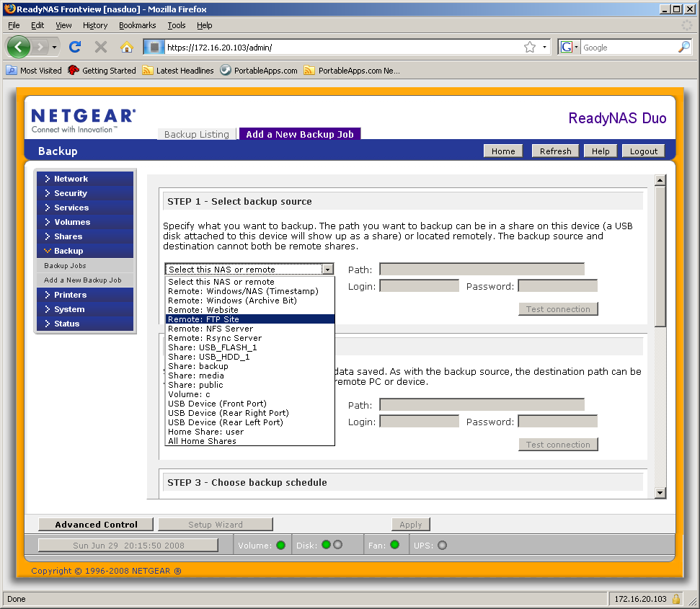The image size is (700, 609).
Task: Select the Add a New Backup Job tab
Action: tap(300, 134)
